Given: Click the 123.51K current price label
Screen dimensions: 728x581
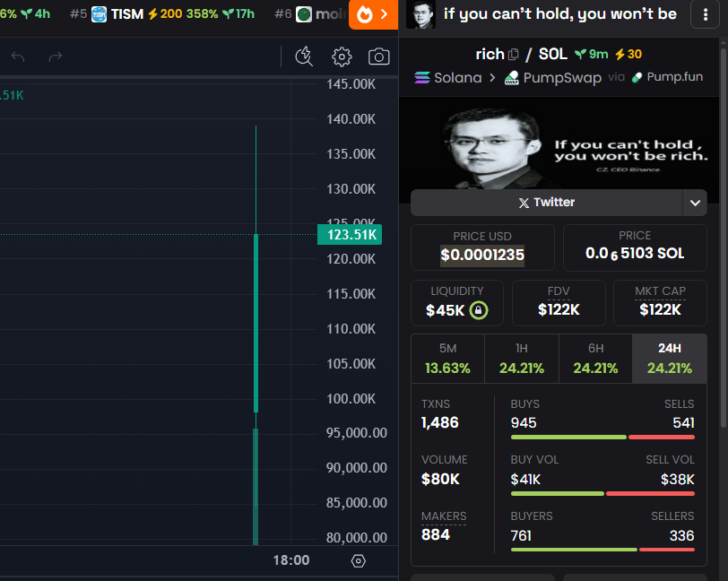Looking at the screenshot, I should coord(350,235).
